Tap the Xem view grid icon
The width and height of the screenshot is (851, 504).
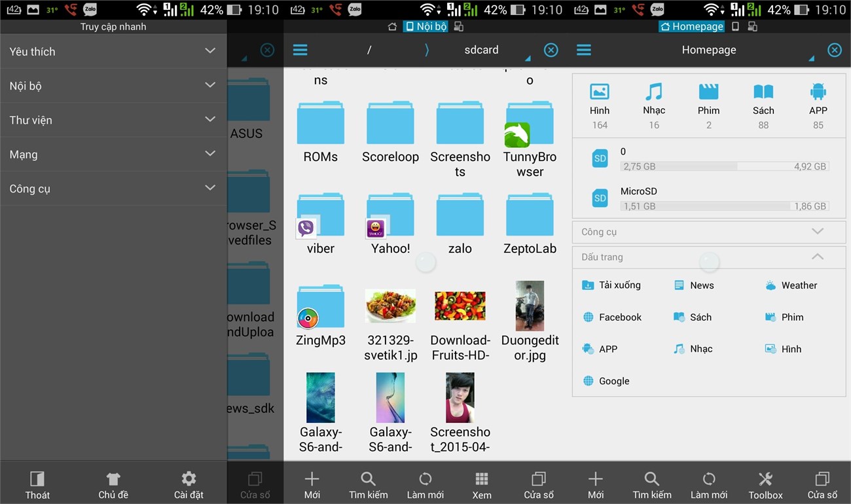[482, 486]
